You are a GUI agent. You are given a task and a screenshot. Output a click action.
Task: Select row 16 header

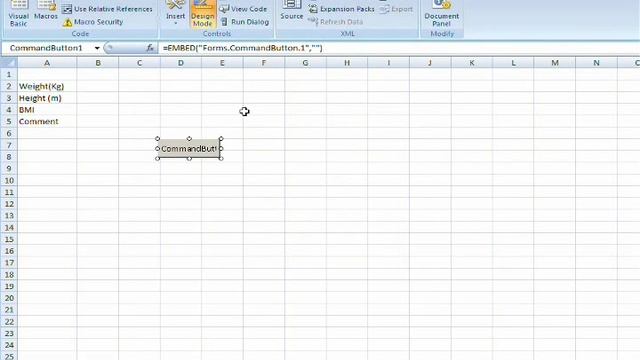pos(9,251)
